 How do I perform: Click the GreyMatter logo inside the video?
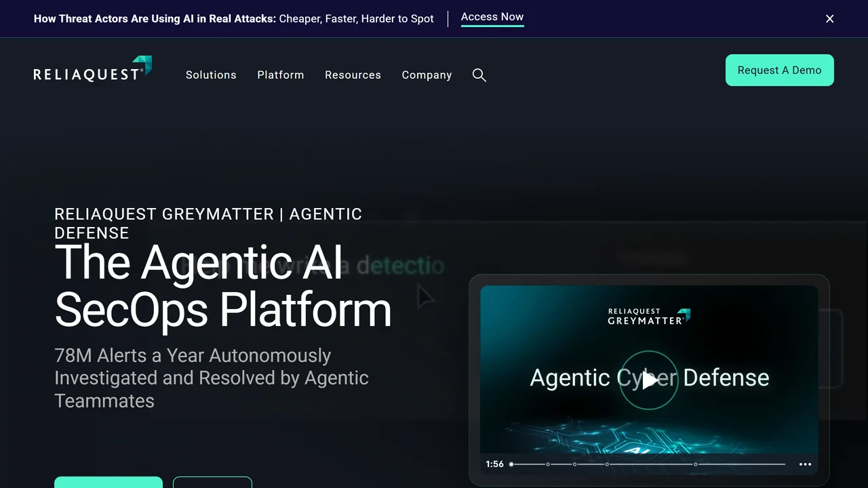coord(649,317)
